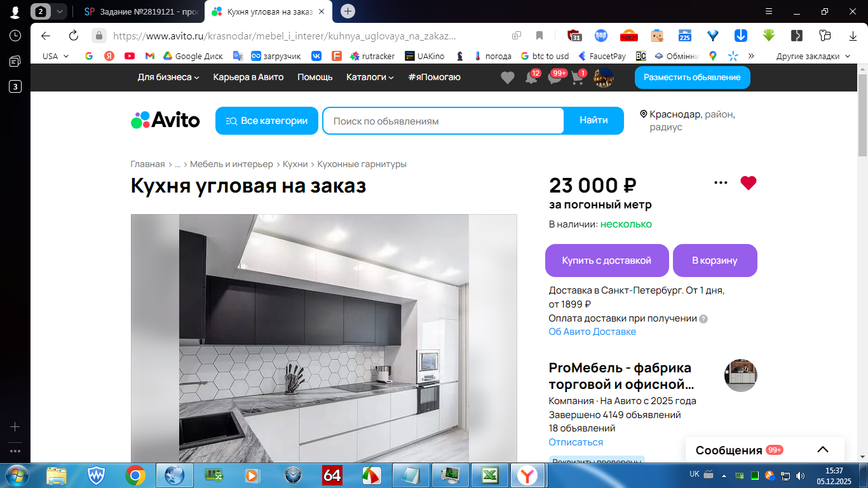Click the calendar extension showing 225
The height and width of the screenshot is (488, 868).
(x=684, y=36)
